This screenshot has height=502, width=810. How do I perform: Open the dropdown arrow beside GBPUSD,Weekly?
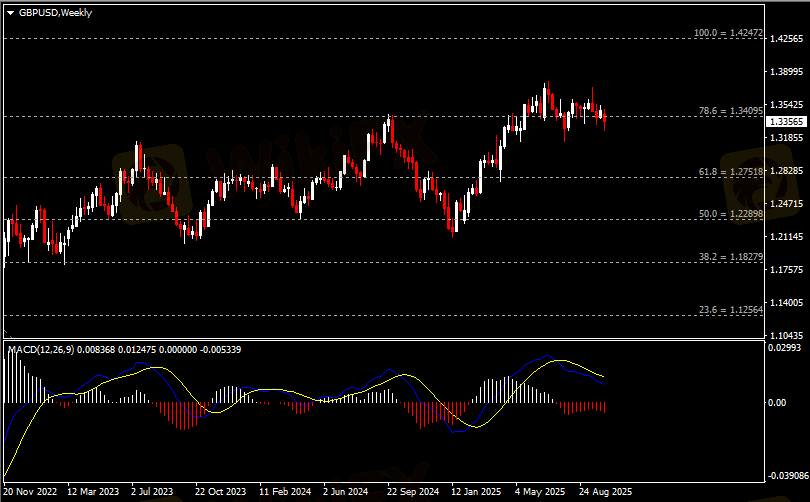(x=10, y=12)
